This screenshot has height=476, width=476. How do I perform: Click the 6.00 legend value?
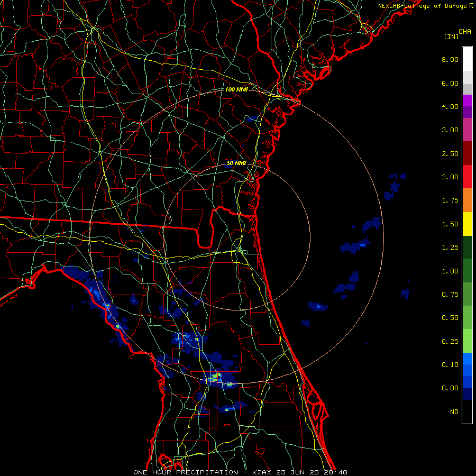(450, 83)
